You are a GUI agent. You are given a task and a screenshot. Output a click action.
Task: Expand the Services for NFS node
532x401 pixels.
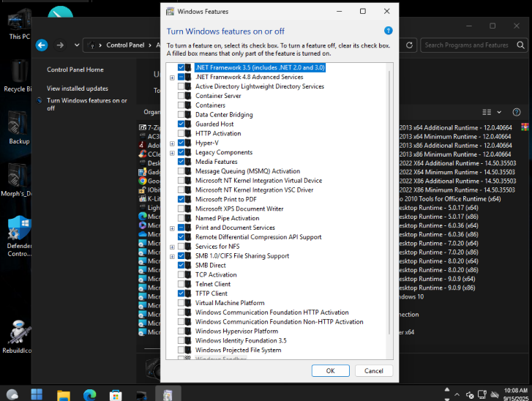click(172, 247)
